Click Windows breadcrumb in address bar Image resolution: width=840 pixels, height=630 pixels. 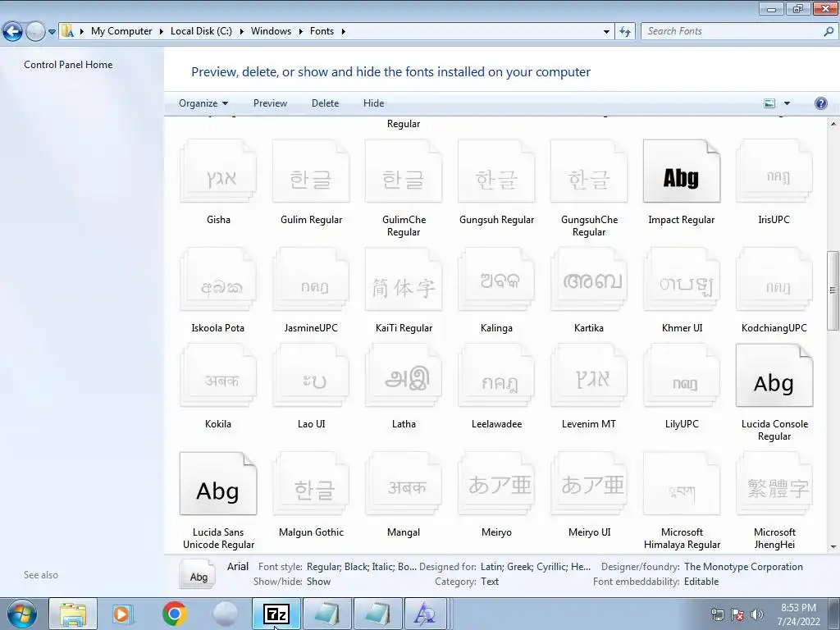click(x=271, y=31)
